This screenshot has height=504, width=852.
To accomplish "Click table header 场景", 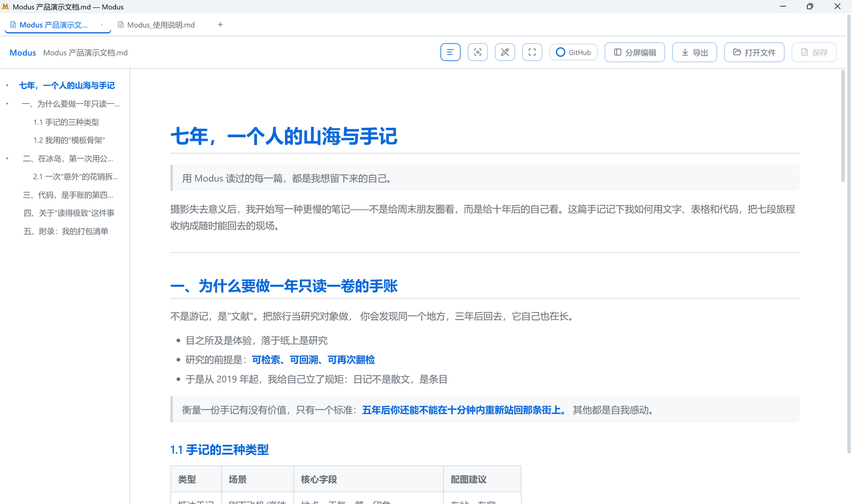I will point(237,480).
